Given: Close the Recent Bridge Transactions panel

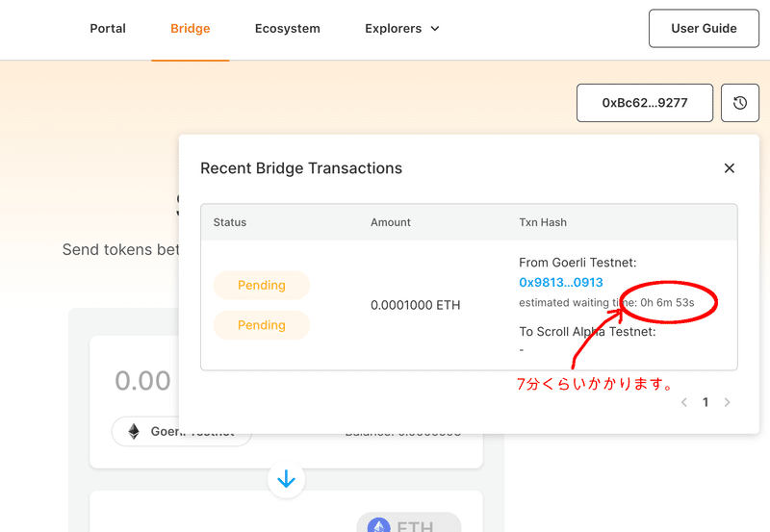Looking at the screenshot, I should (730, 168).
